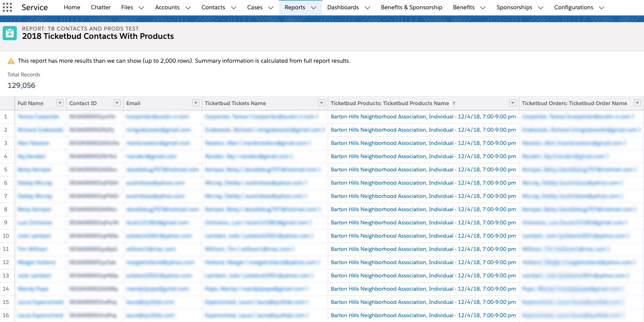Click the teal report icon beside the title
This screenshot has height=322, width=644.
[10, 33]
